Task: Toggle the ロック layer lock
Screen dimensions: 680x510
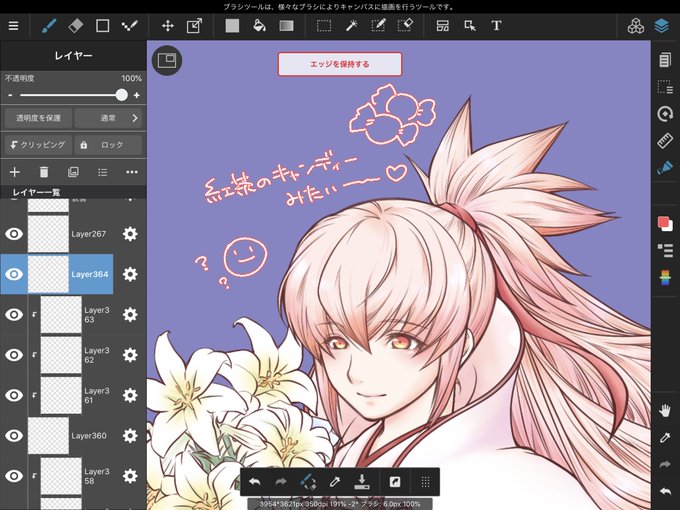Action: pos(108,145)
